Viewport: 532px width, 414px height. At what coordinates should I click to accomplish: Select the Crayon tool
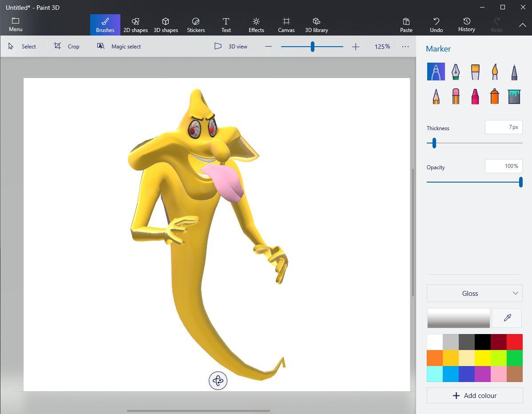point(475,96)
